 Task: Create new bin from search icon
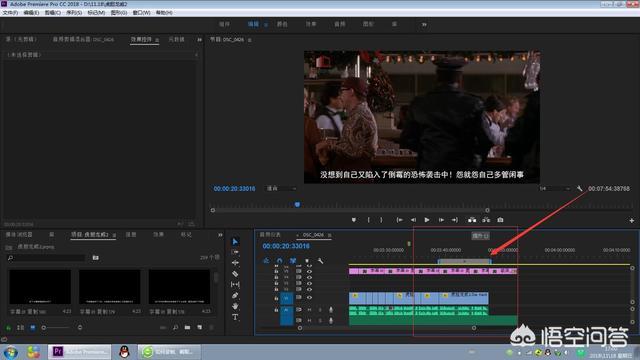[96, 258]
